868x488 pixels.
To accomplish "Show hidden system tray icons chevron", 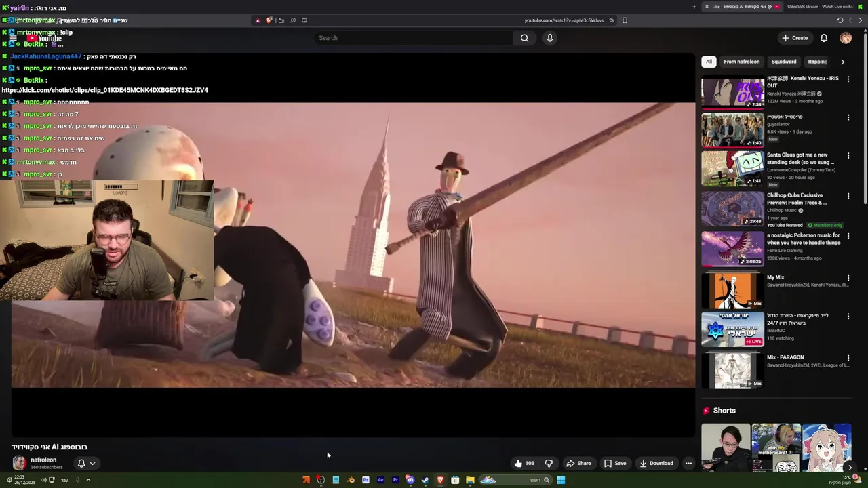I will pyautogui.click(x=88, y=480).
